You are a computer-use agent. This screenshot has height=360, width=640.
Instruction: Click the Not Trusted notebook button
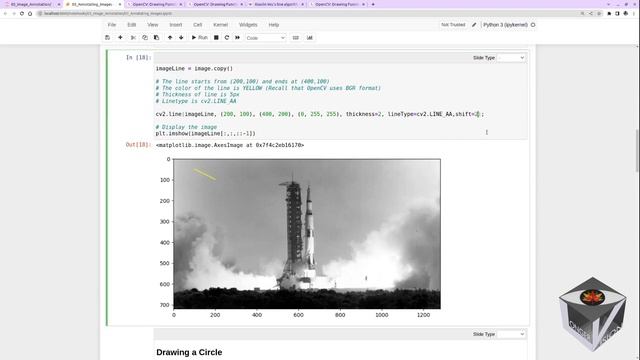(x=453, y=25)
